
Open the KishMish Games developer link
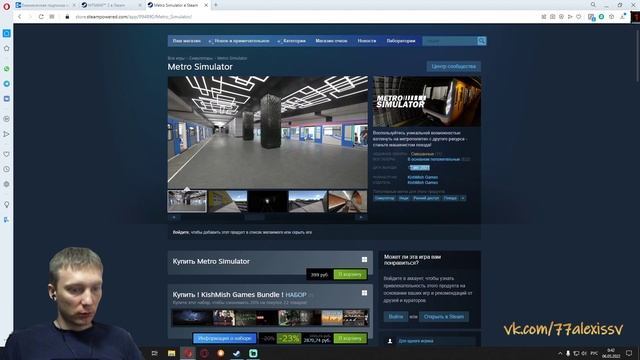(422, 177)
